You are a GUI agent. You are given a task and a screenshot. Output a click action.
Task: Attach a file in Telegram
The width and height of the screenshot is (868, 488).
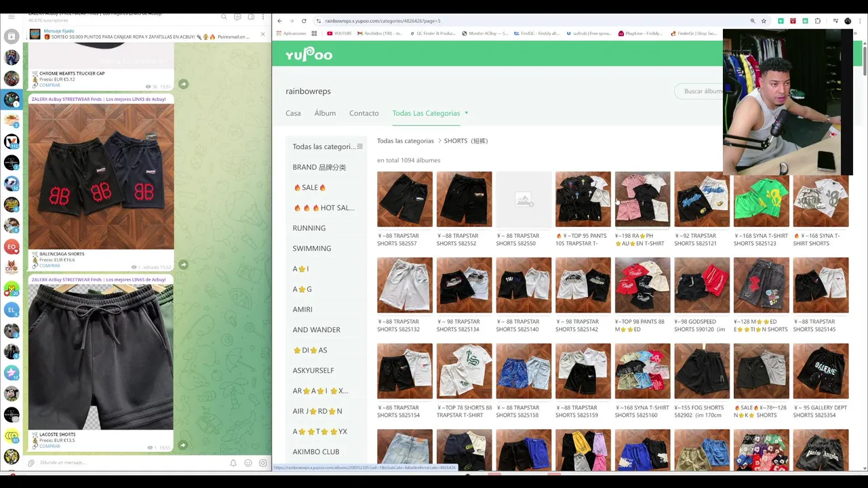pyautogui.click(x=31, y=463)
